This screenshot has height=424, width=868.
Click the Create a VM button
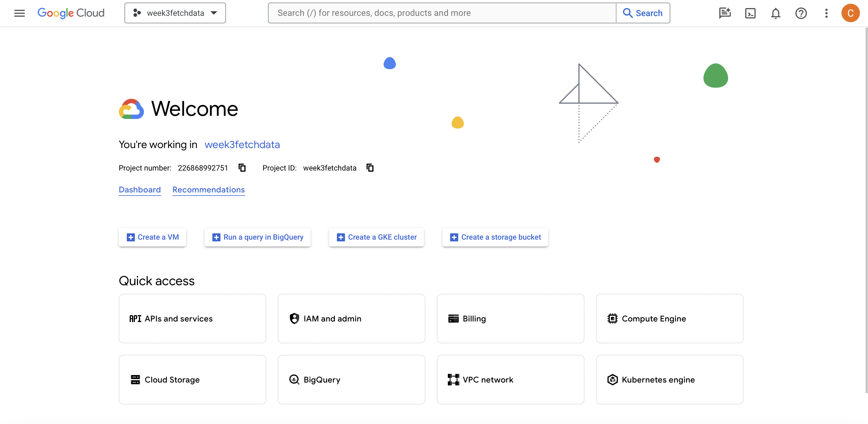pos(152,237)
